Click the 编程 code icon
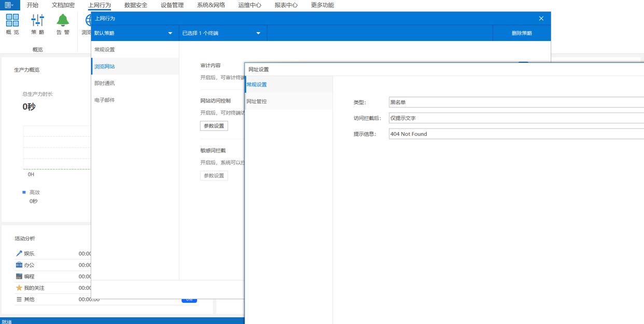 pos(19,276)
